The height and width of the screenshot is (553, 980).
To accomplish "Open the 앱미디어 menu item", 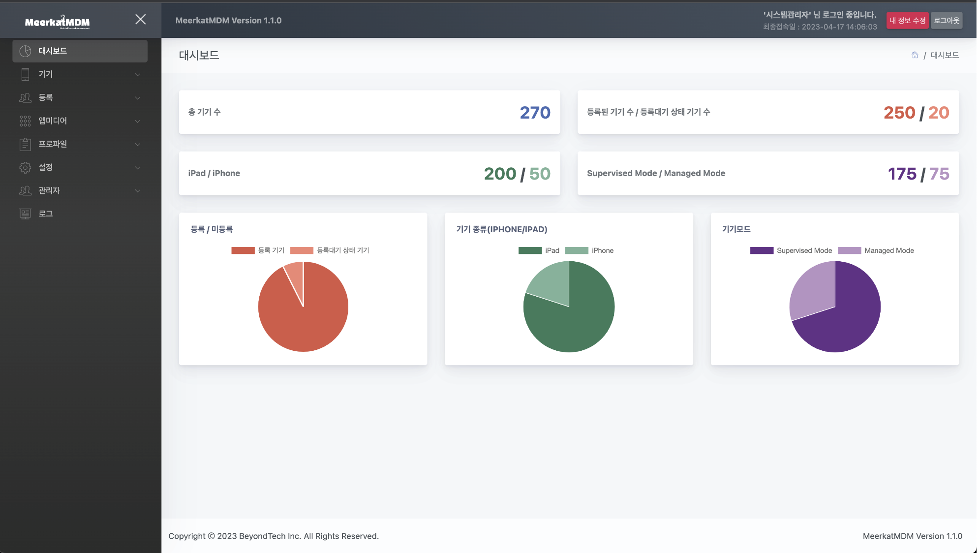I will pos(53,121).
